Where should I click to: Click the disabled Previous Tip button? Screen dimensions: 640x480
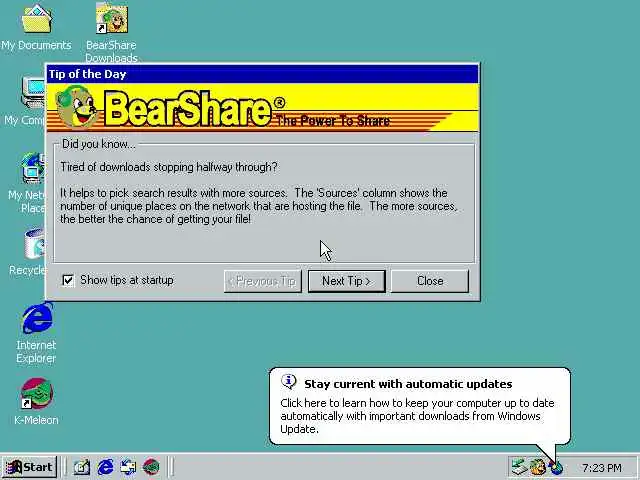point(262,281)
